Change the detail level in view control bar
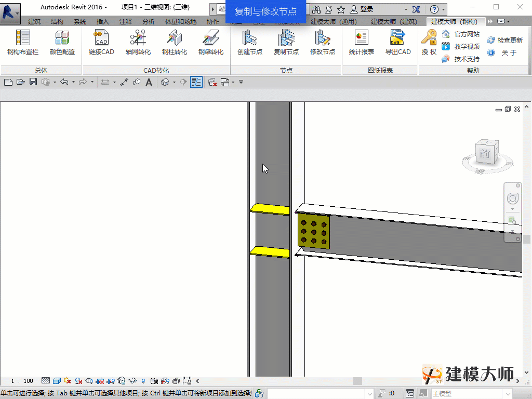Viewport: 532px width, 399px height. point(46,381)
